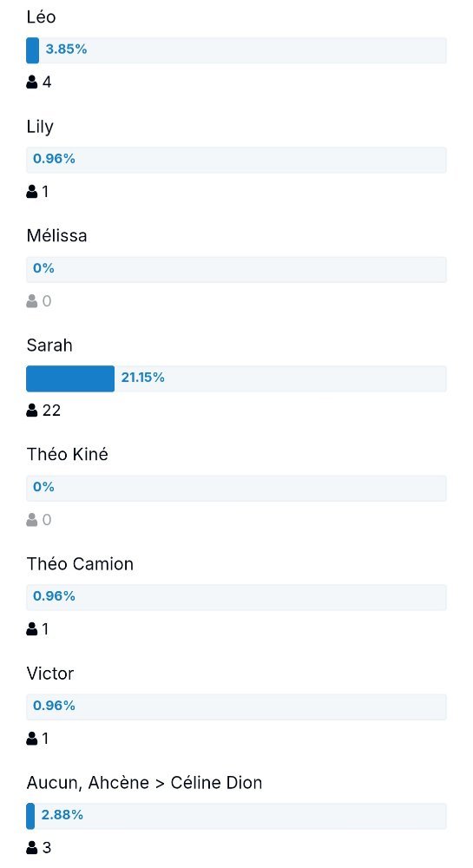Click the Sarah option label
The width and height of the screenshot is (473, 868).
(49, 345)
